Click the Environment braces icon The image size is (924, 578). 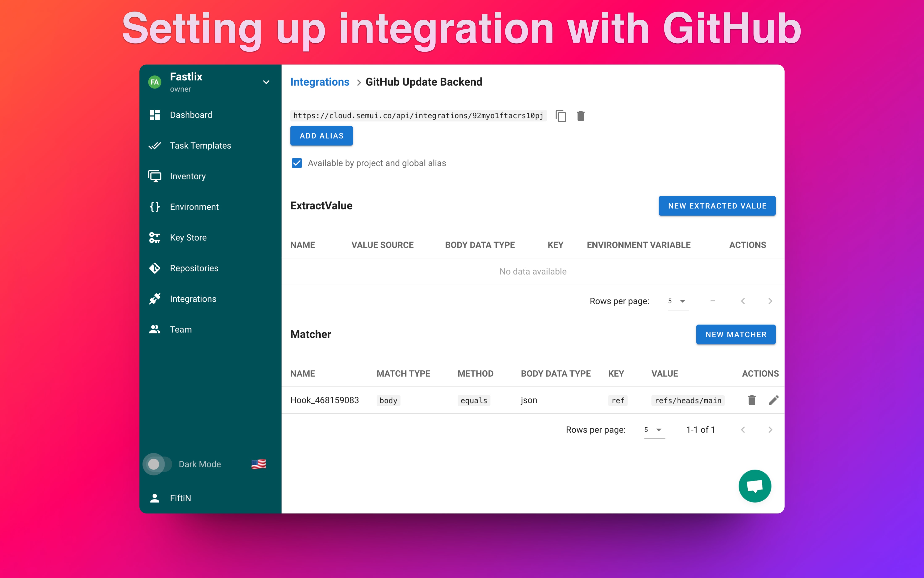point(155,207)
